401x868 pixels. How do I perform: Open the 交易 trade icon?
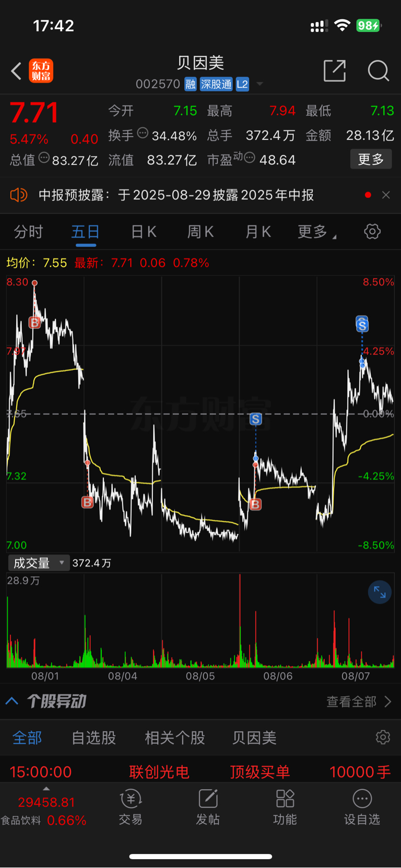tap(131, 807)
